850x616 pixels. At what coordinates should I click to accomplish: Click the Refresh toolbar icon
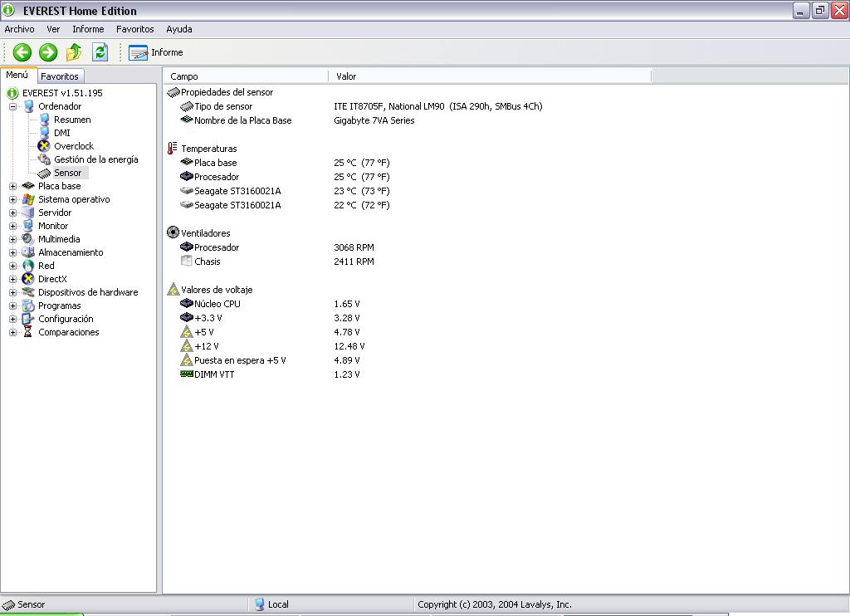[x=100, y=52]
